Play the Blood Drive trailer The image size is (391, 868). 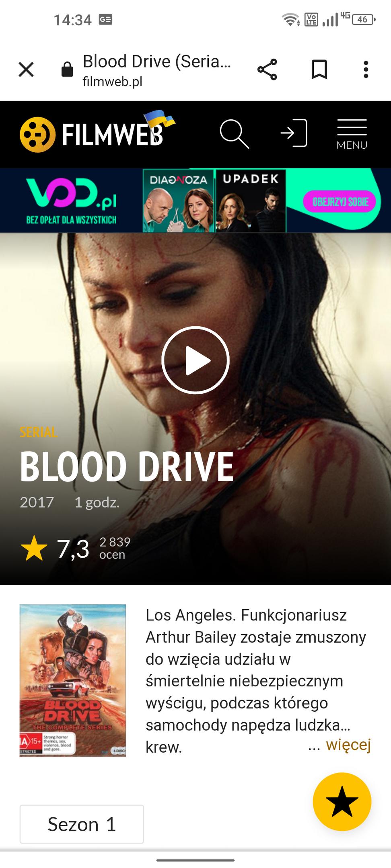tap(195, 360)
